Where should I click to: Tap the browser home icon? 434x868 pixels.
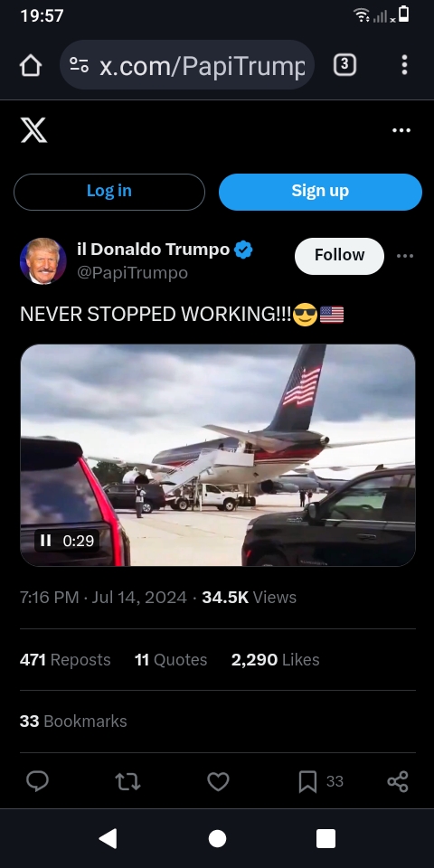(31, 65)
